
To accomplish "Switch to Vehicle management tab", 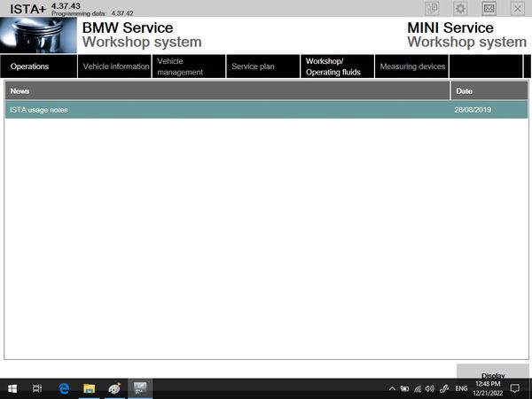I will click(x=189, y=66).
